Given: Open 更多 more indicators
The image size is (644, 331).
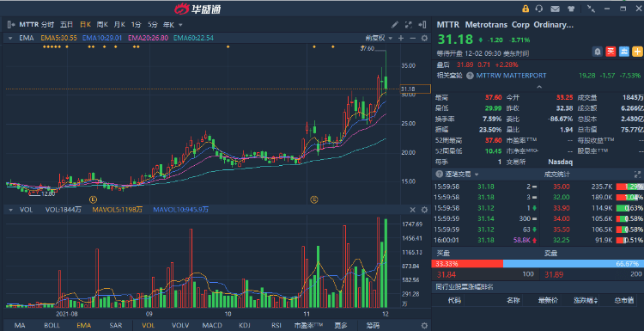Looking at the screenshot, I should (x=341, y=326).
